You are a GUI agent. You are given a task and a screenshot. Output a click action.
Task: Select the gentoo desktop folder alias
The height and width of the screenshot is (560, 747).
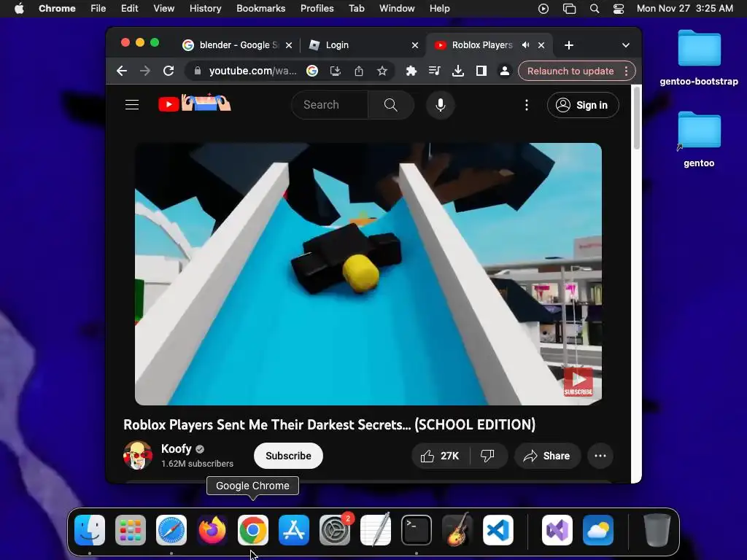point(699,139)
